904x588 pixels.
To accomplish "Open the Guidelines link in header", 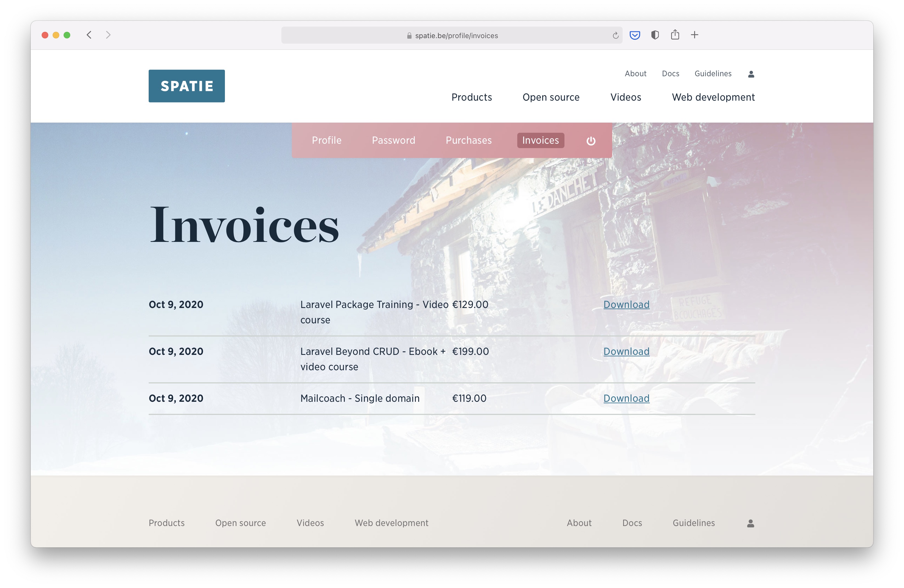I will tap(713, 74).
